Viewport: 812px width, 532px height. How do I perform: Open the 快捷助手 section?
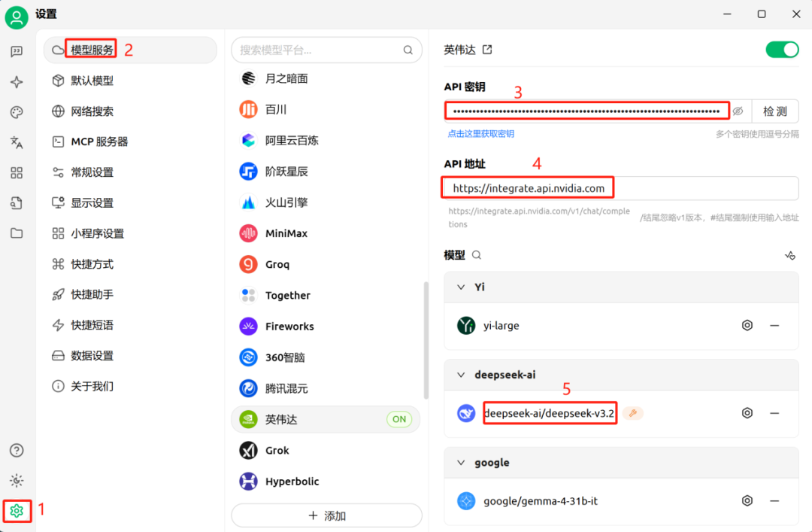tap(131, 294)
